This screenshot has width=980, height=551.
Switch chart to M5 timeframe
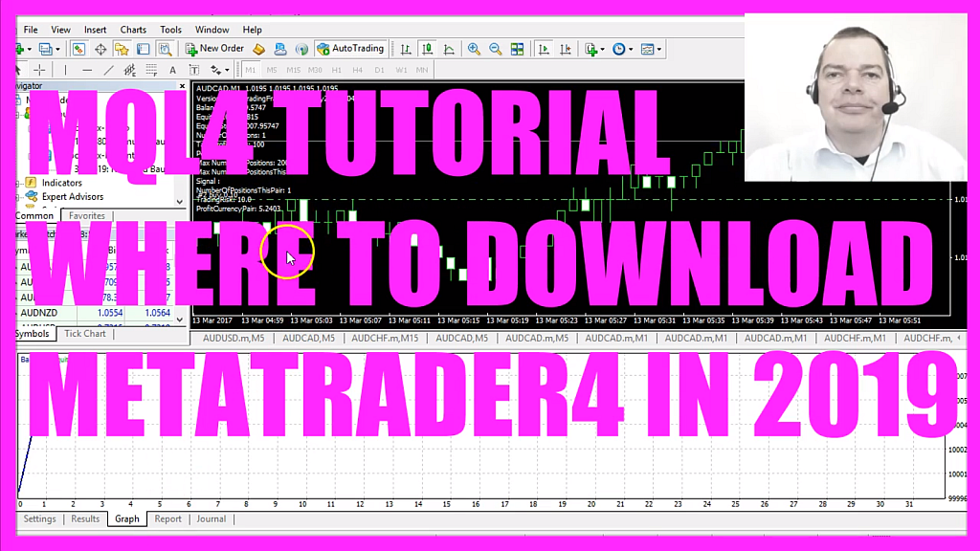point(271,70)
